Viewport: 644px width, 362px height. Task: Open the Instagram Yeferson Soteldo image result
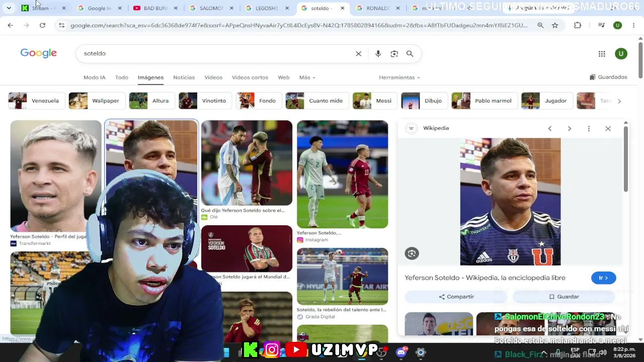[x=342, y=174]
